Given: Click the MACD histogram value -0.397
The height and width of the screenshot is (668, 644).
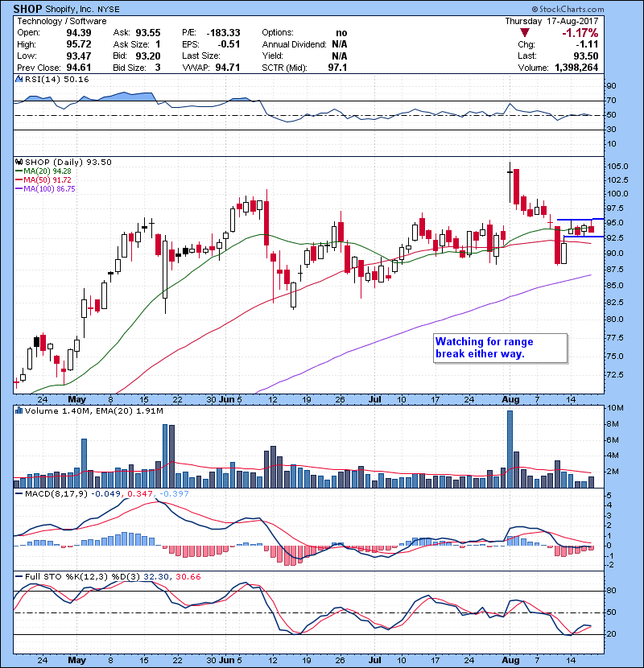Looking at the screenshot, I should [x=174, y=494].
